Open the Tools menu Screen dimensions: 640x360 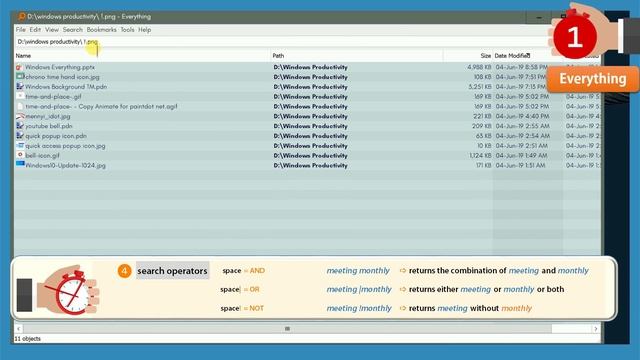pos(127,30)
